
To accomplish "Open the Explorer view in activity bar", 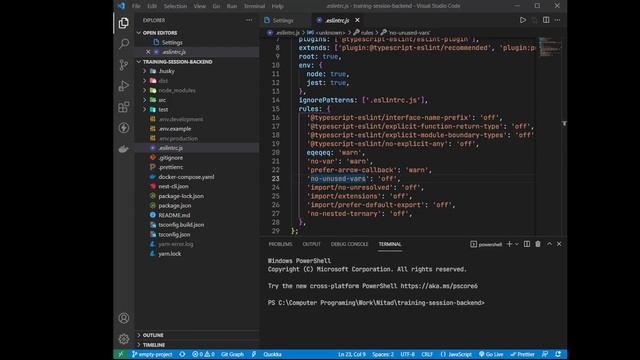I will tap(124, 23).
